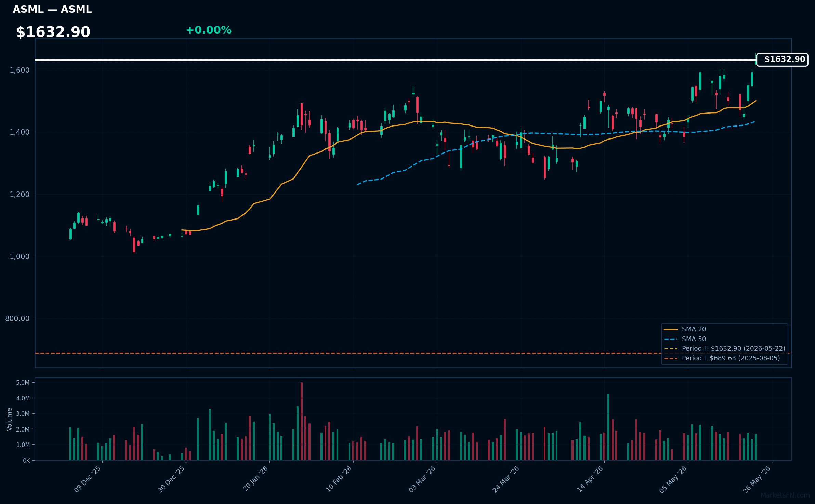The height and width of the screenshot is (504, 815).
Task: Click the 3.0M volume axis label
Action: pos(23,414)
